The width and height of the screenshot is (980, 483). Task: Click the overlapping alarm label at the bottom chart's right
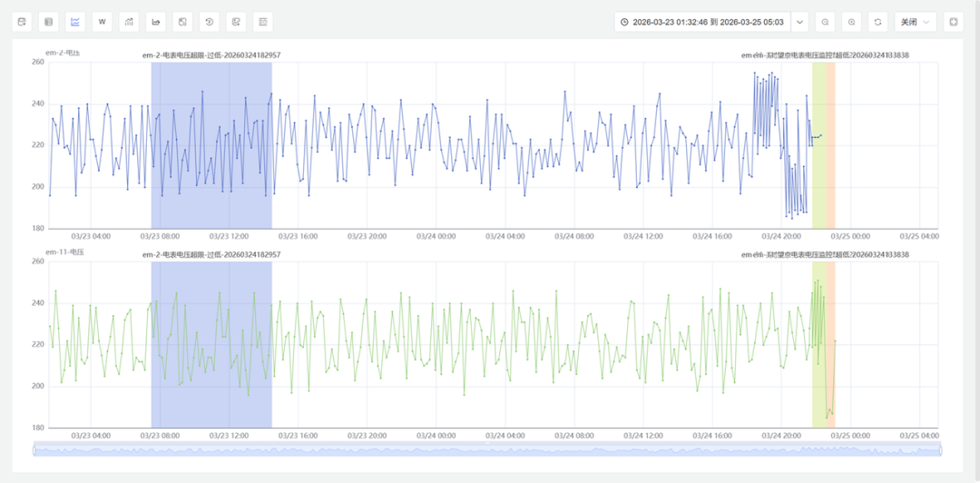825,254
